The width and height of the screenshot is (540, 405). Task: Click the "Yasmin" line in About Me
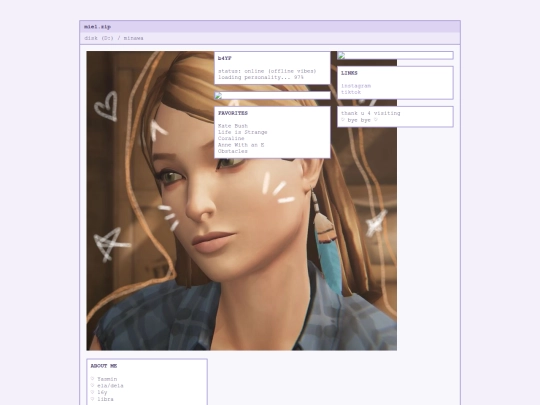pyautogui.click(x=104, y=379)
